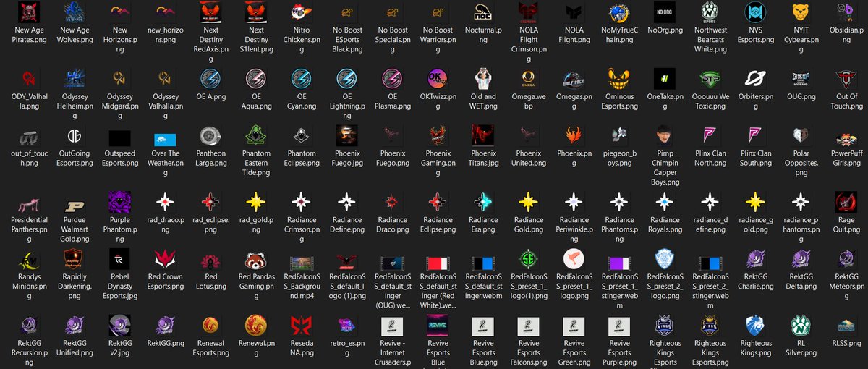Click the RektGG v2.jpg thumbnail
This screenshot has height=369, width=868.
coord(119,326)
